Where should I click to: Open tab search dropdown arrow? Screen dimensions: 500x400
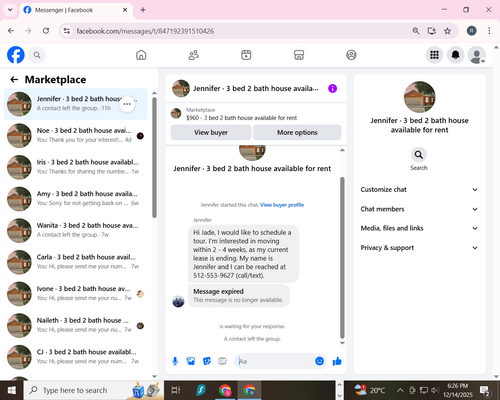click(x=10, y=10)
